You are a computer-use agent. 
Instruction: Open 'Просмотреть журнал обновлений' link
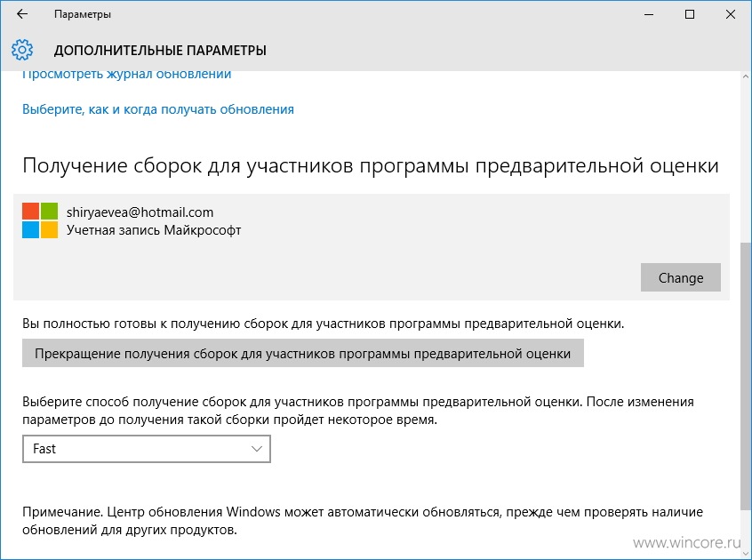126,75
